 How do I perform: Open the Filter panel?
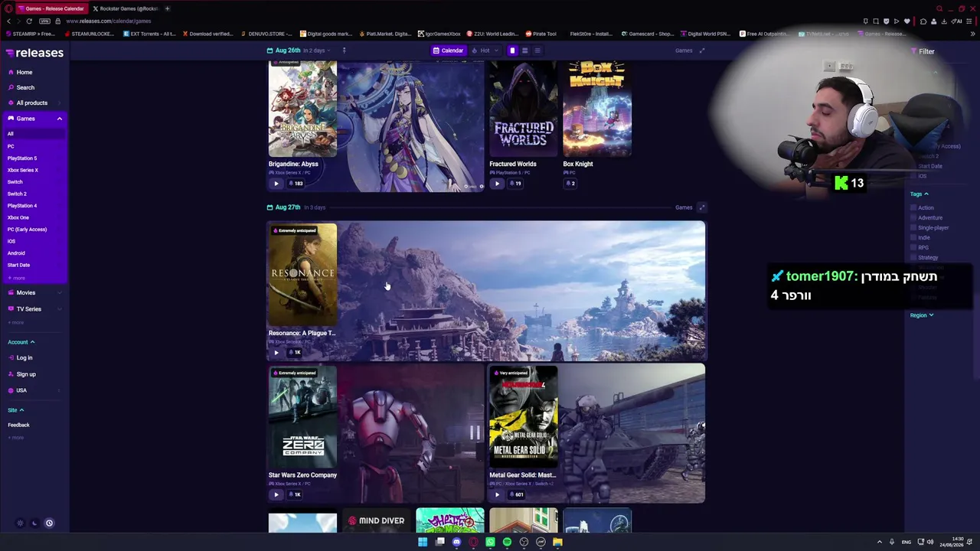923,51
